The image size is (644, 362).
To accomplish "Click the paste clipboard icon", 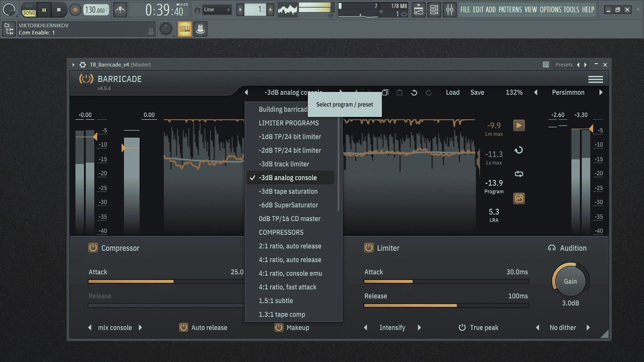I will pos(399,92).
